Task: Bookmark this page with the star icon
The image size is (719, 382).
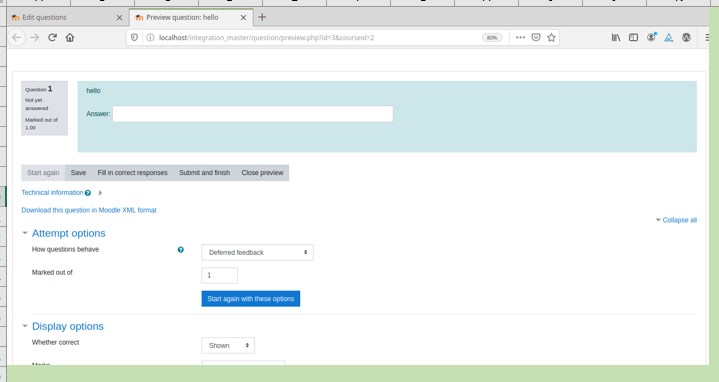Action: 551,38
